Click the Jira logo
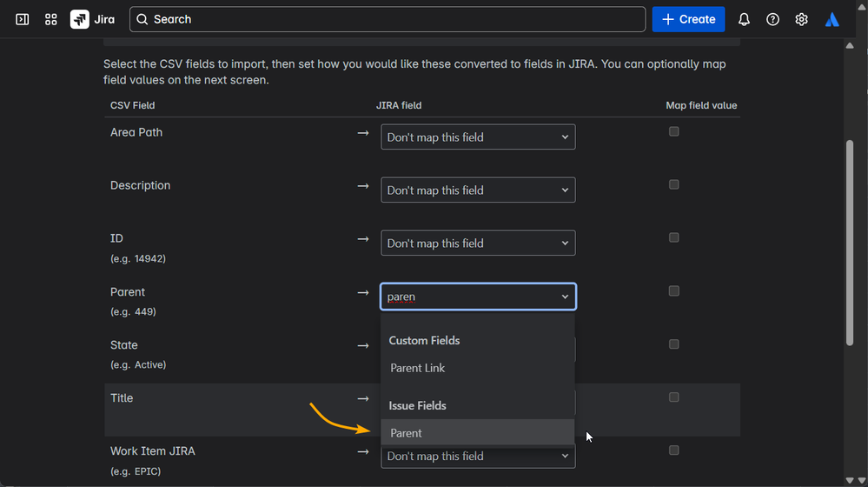868x487 pixels. [x=92, y=19]
